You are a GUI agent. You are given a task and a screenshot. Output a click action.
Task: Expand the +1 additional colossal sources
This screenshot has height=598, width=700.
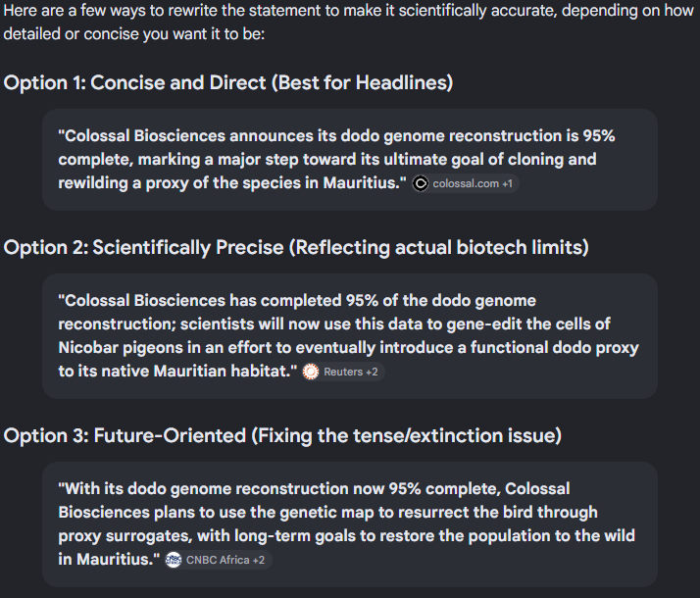(508, 184)
